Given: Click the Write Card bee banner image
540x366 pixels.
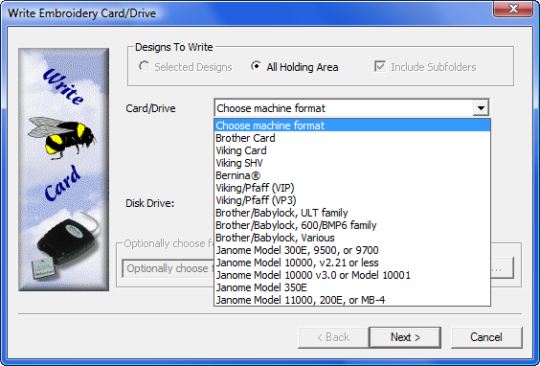Looking at the screenshot, I should [x=64, y=169].
